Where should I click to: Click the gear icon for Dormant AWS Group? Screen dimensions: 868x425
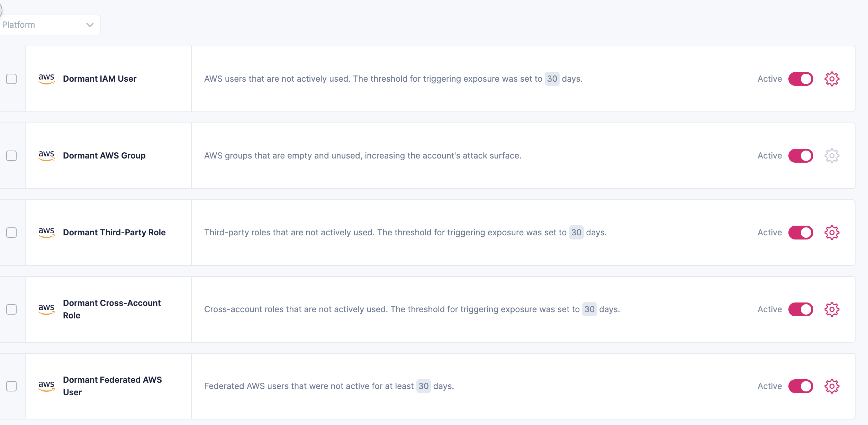pos(832,156)
